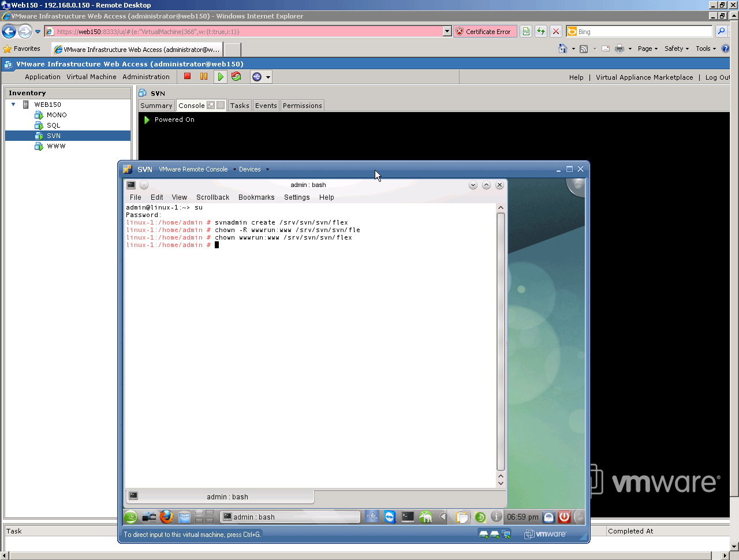
Task: Open the Favorites button
Action: pos(22,49)
